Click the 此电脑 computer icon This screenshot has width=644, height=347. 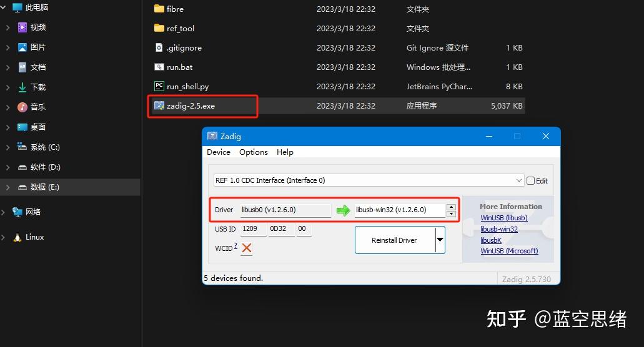(x=17, y=7)
